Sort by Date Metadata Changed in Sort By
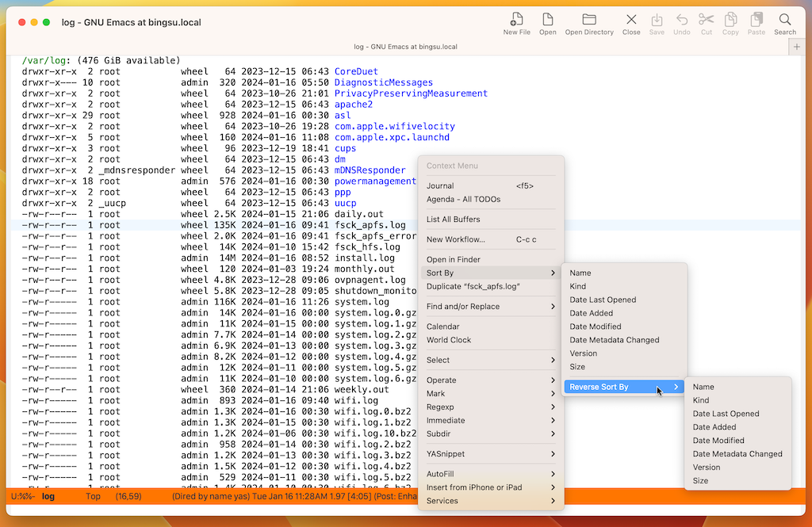This screenshot has width=812, height=527. coord(624,340)
